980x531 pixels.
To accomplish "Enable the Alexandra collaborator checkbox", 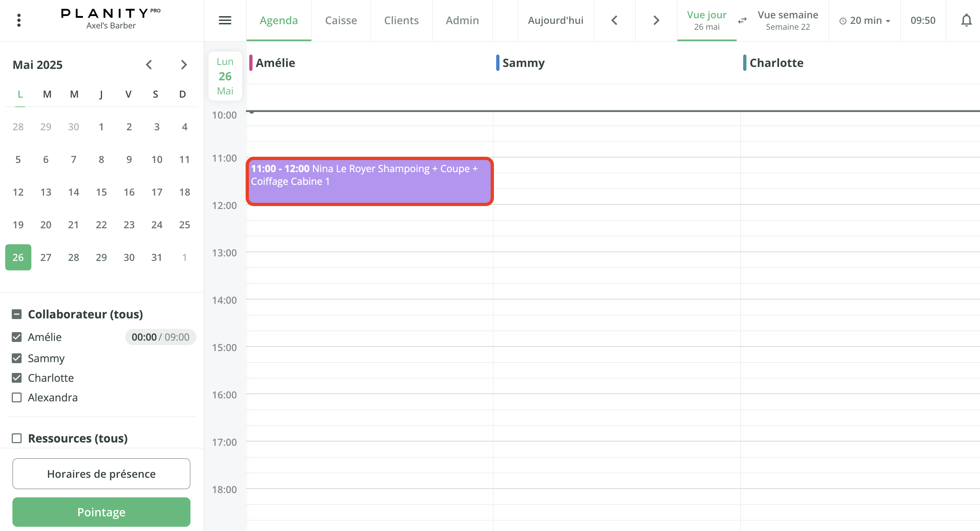I will (x=16, y=397).
